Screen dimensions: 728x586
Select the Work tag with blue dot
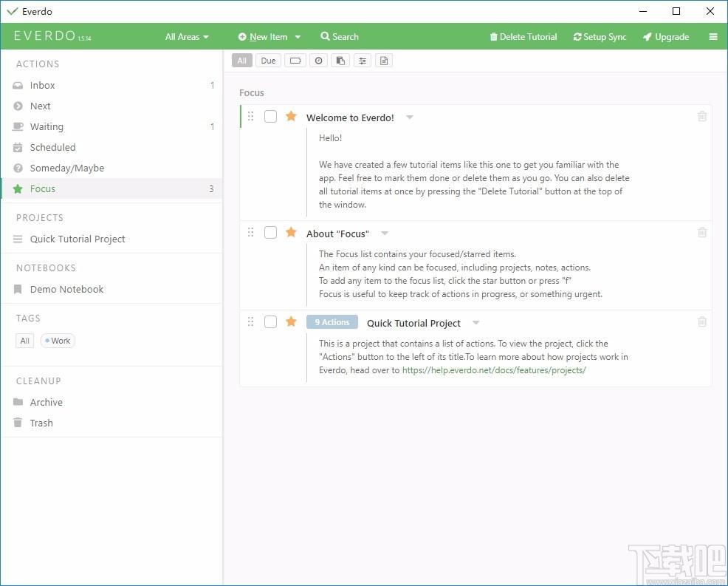click(x=58, y=341)
